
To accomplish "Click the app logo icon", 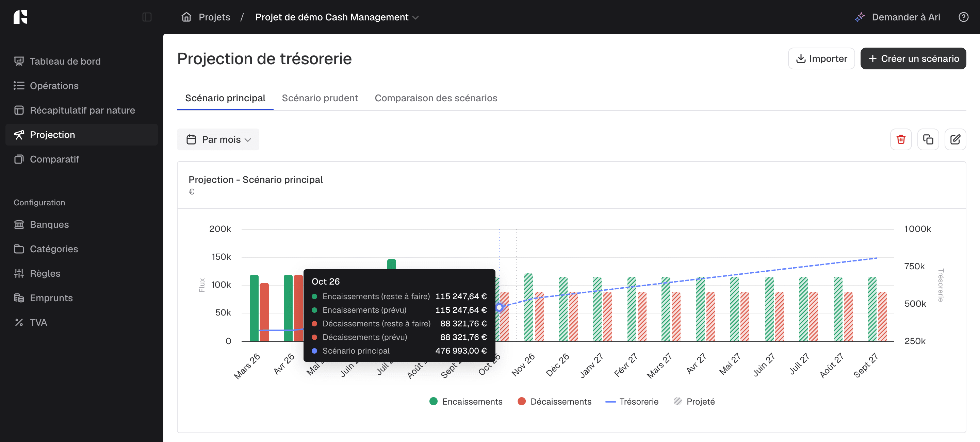I will point(20,17).
